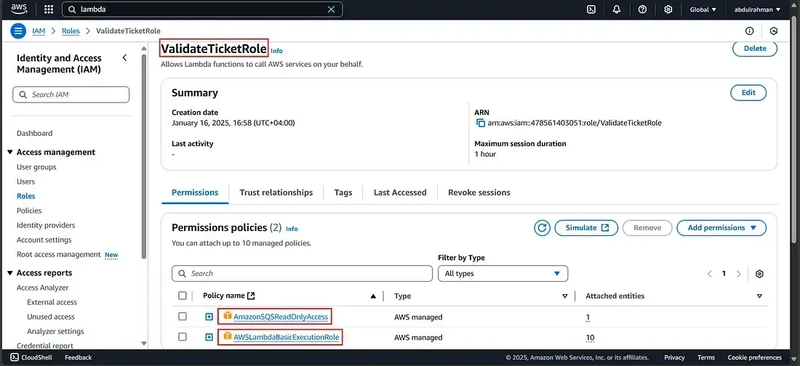Open the AWSLambdaBasicExecutionRole policy link
This screenshot has height=366, width=800.
pos(286,337)
